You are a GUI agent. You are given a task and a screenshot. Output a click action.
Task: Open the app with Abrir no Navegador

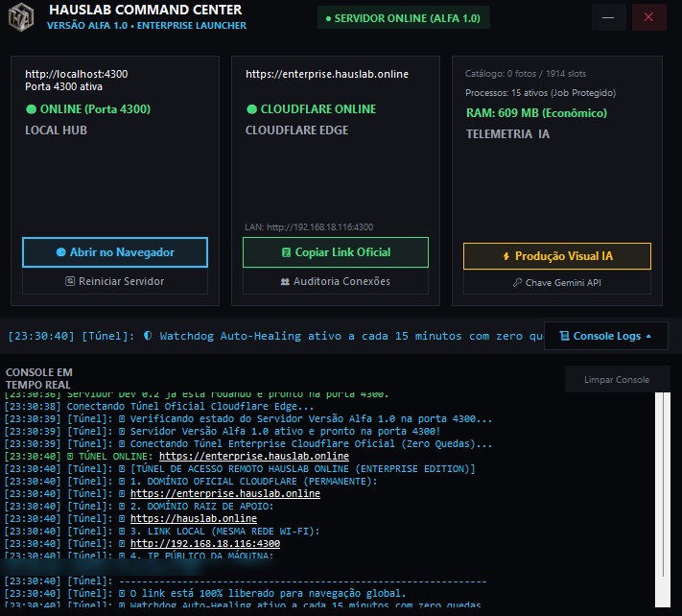click(x=115, y=252)
